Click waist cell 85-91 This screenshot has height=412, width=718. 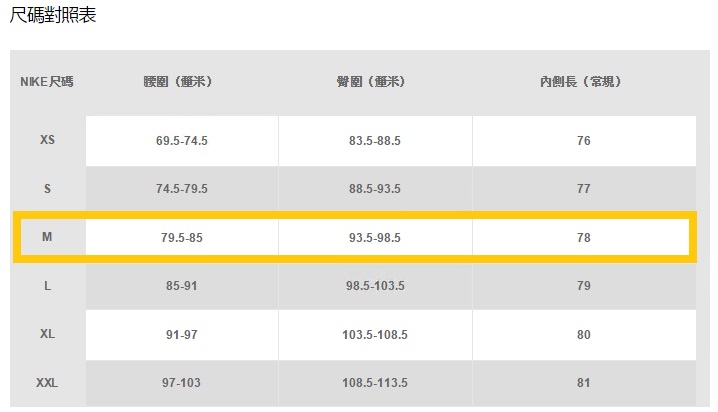pos(181,286)
